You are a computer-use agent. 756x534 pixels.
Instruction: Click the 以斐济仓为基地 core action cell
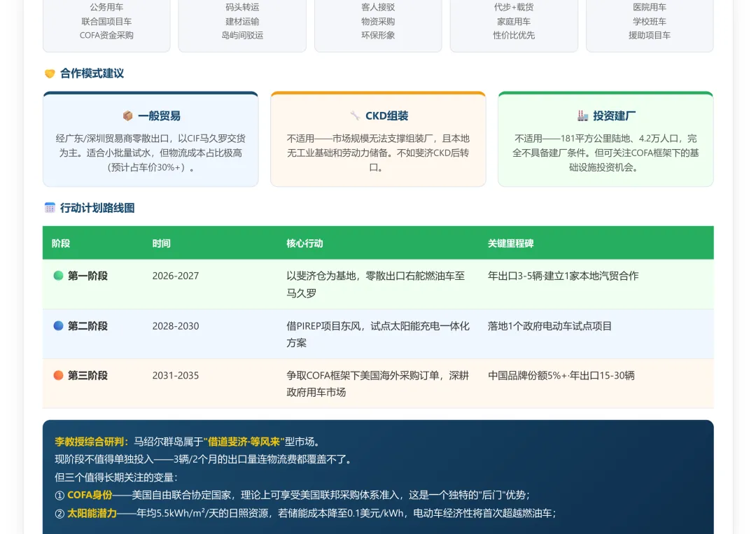tap(376, 284)
